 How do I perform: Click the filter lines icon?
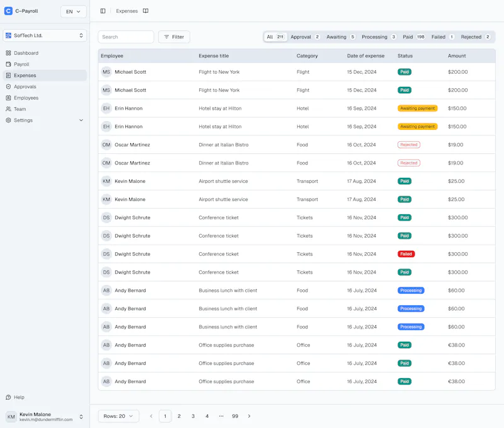click(166, 37)
